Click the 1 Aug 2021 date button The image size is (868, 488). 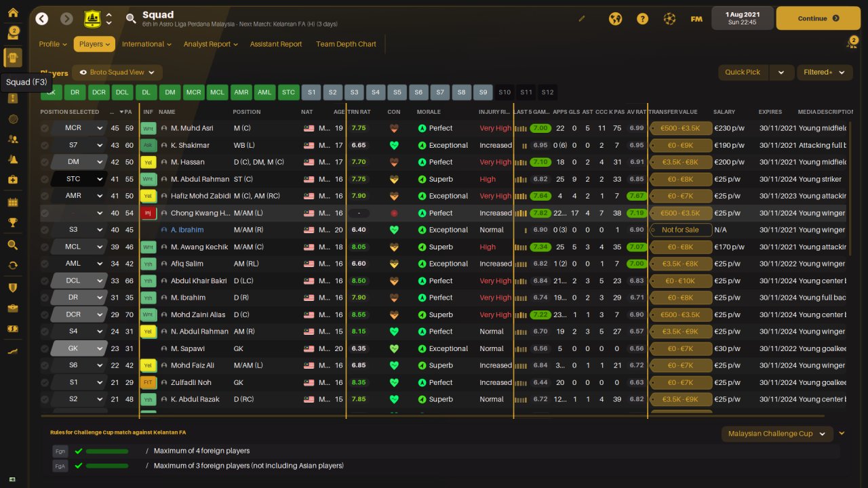[x=743, y=18]
